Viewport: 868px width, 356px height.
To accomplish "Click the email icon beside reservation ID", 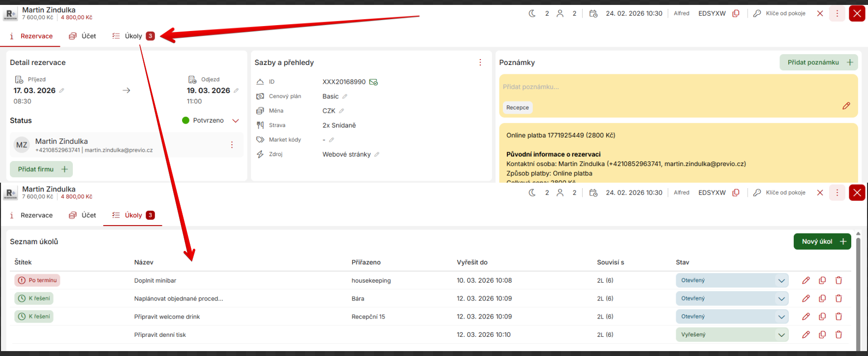I will point(373,82).
